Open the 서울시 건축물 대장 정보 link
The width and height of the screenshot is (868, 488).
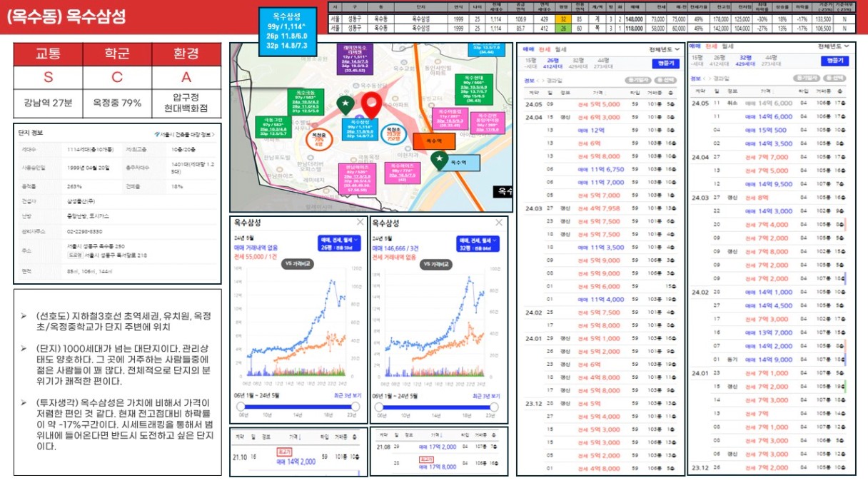[184, 134]
